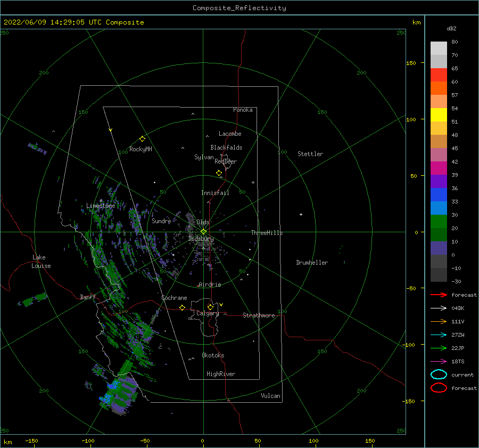Click the magenta 18TS arrow legend icon
This screenshot has width=479, height=448.
tap(439, 362)
